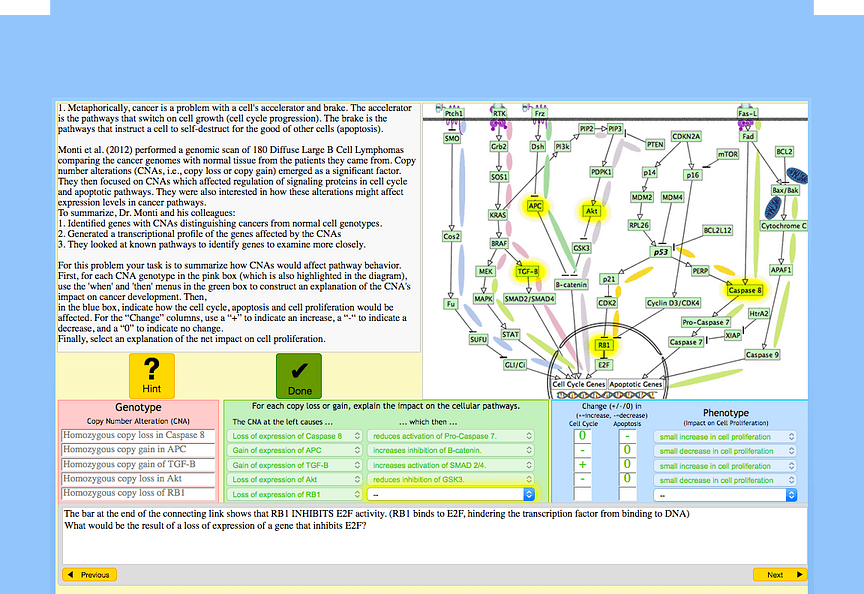Open the empty 'then' dropdown for RB1 row

(450, 494)
